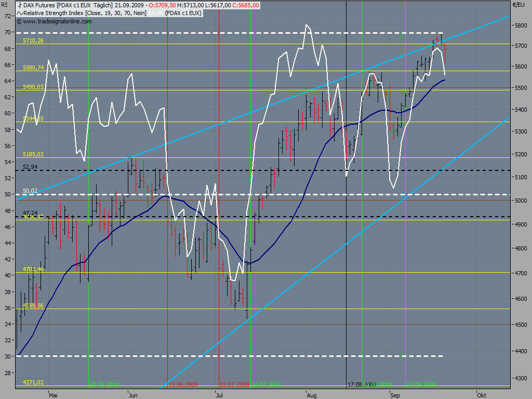Click the €/EU price axis header
532x399 pixels.
pos(518,5)
